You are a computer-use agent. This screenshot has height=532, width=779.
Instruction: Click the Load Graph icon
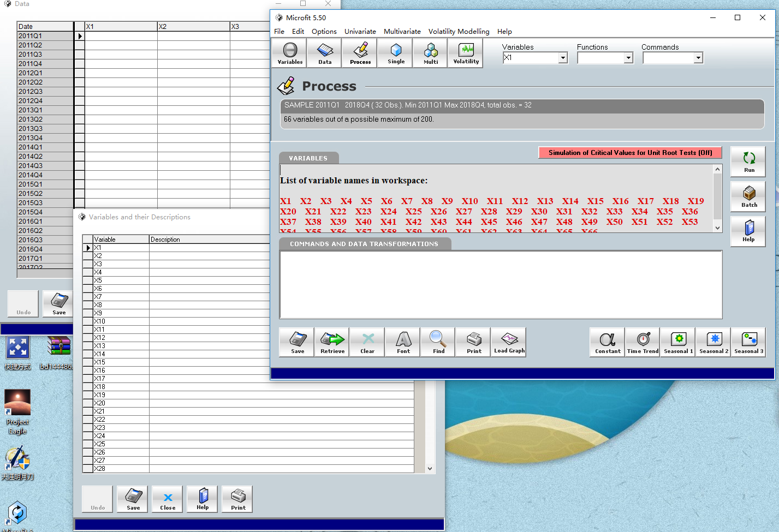tap(509, 342)
